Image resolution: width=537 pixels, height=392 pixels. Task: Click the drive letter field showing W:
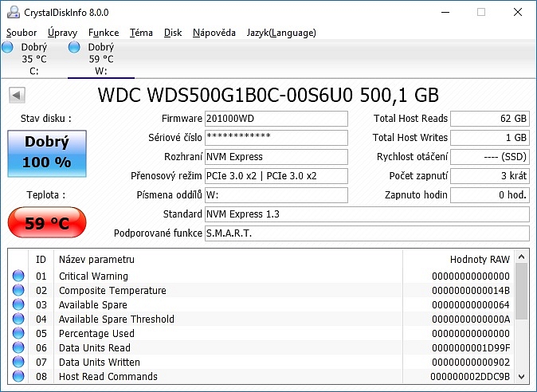(276, 195)
